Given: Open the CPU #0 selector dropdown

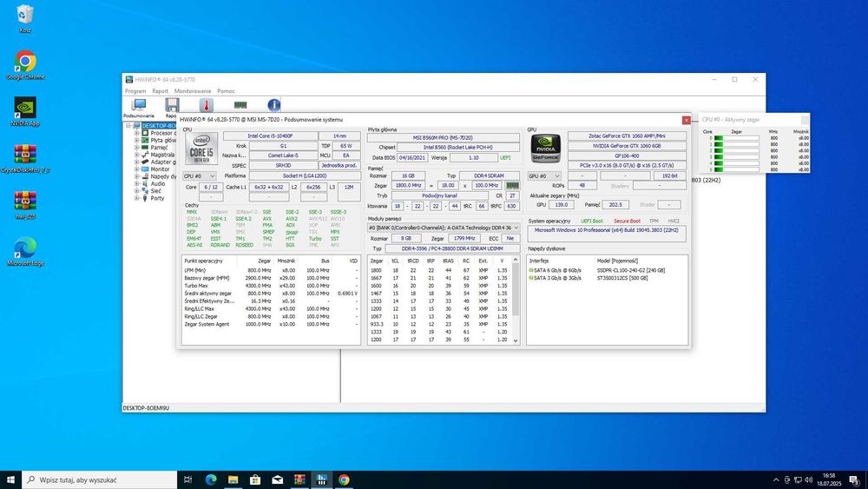Looking at the screenshot, I should tap(200, 175).
